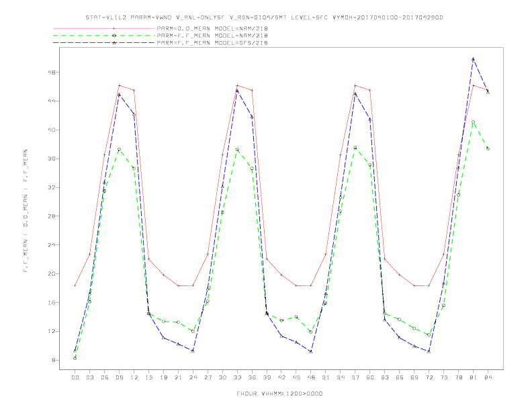This screenshot has width=532, height=411.
Task: Click x-axis forecast hour label 45
Action: point(296,377)
